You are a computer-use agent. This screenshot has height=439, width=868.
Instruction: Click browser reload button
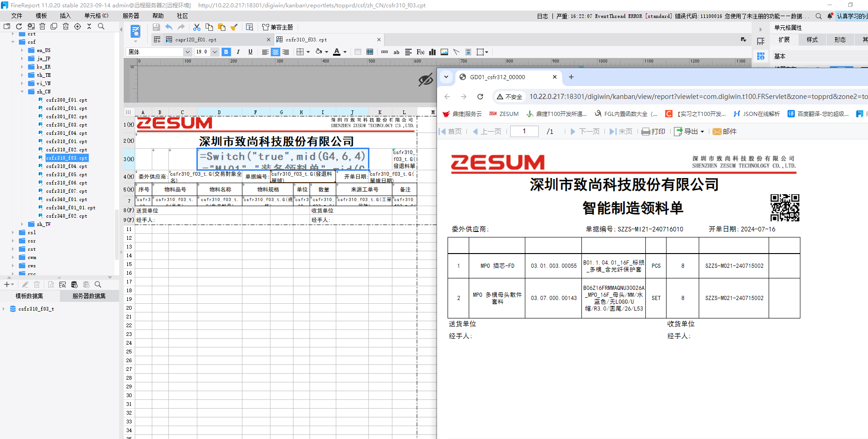point(480,97)
